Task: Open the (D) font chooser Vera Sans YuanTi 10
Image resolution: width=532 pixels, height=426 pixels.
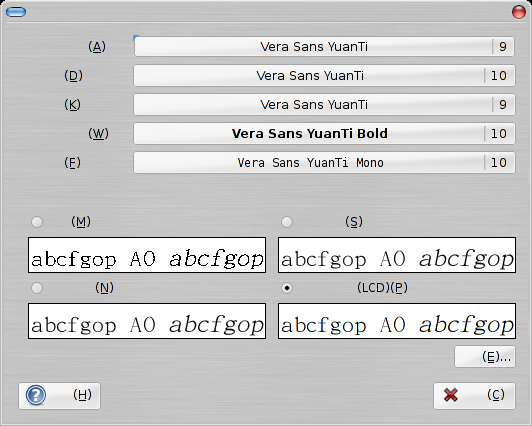Action: pyautogui.click(x=324, y=75)
